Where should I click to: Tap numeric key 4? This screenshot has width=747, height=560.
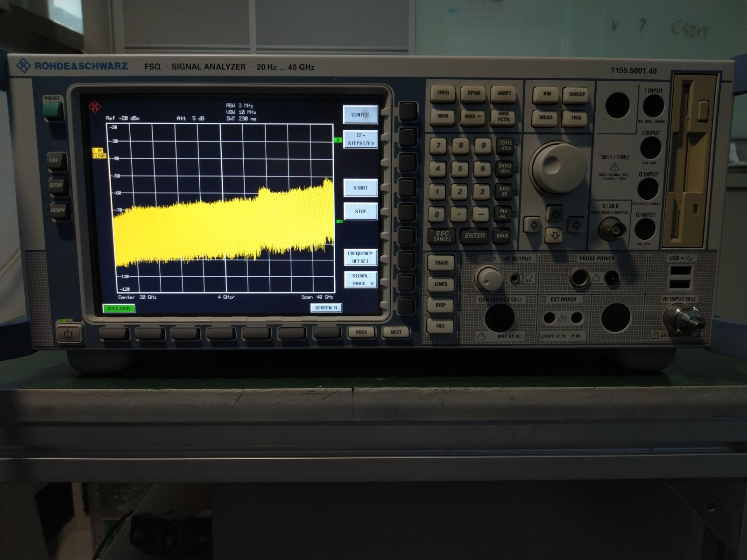[437, 168]
